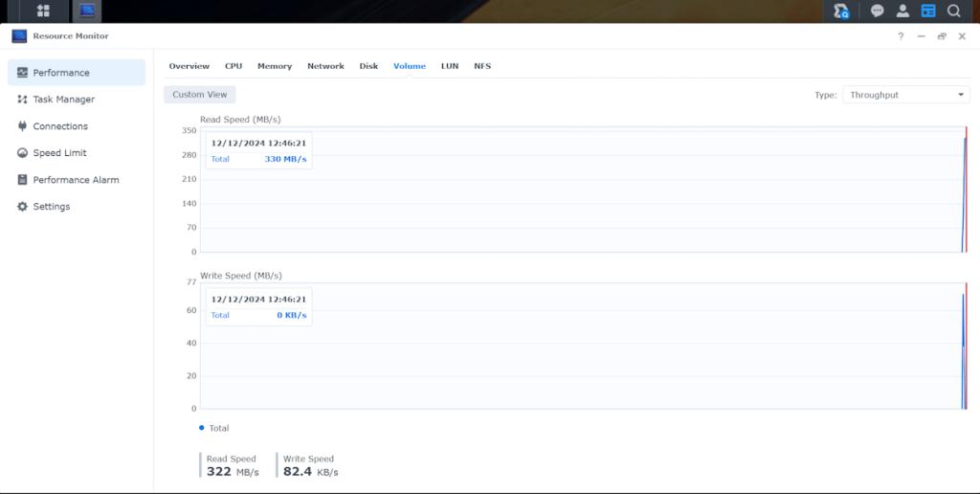
Task: Click the Connections plug icon
Action: coord(23,125)
